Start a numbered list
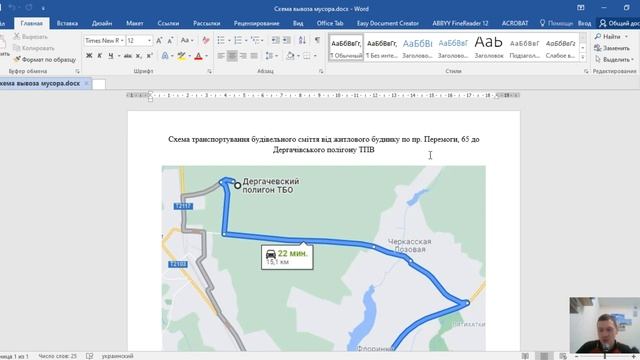Viewport: 640px width, 360px height. (x=238, y=40)
